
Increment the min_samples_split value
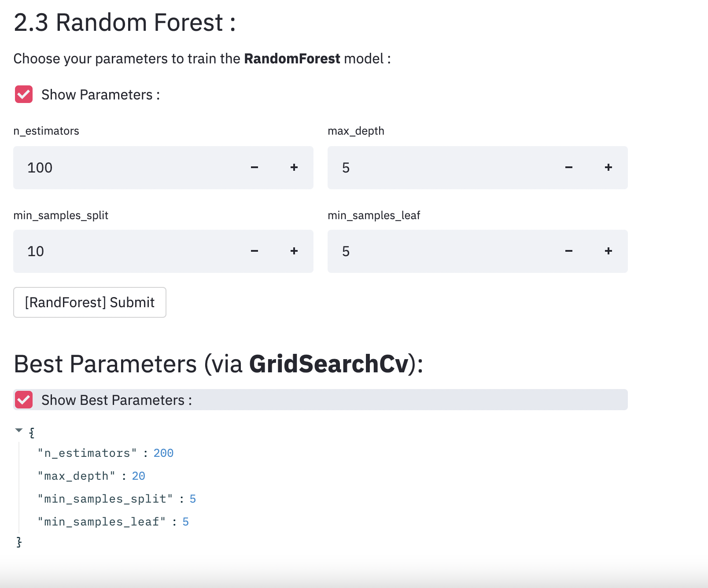[x=294, y=251]
